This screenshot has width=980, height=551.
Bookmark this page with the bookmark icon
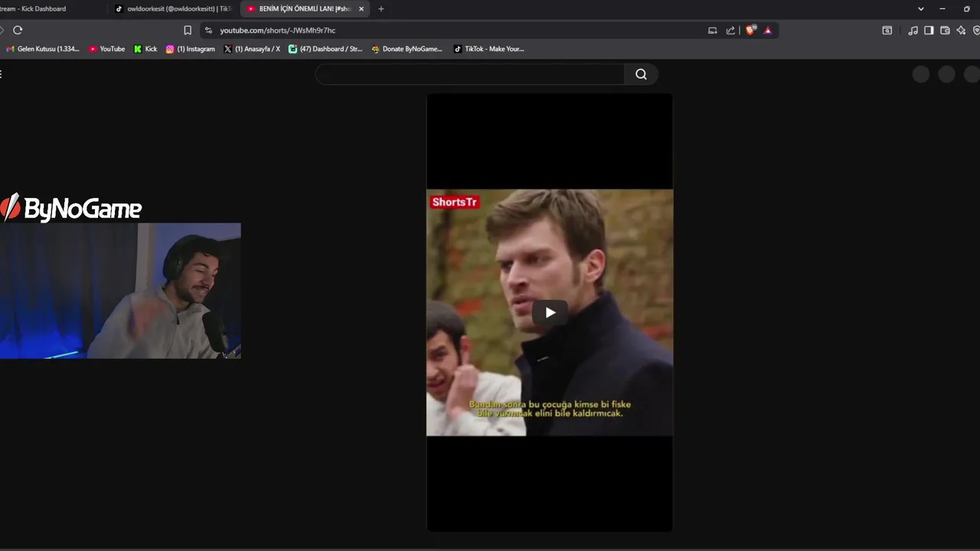pos(188,30)
